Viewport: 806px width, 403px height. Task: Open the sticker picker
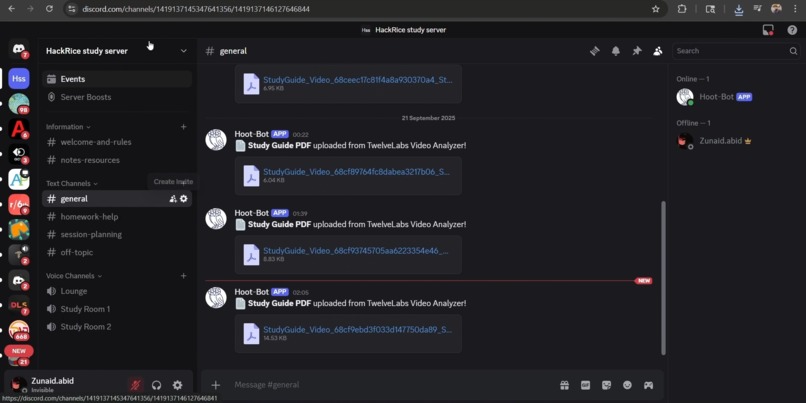(607, 385)
